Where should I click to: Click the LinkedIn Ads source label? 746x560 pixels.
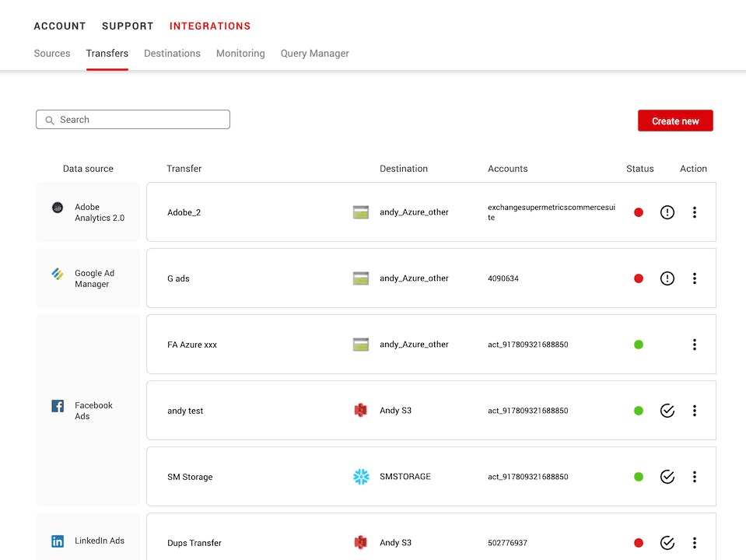coord(100,541)
